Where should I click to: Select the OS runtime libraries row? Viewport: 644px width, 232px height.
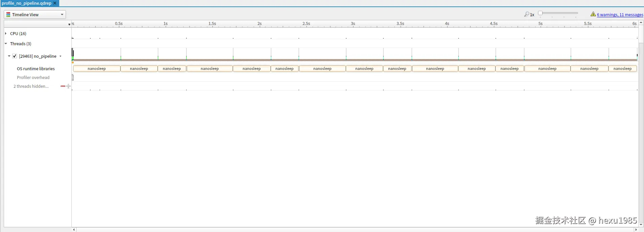click(x=36, y=69)
